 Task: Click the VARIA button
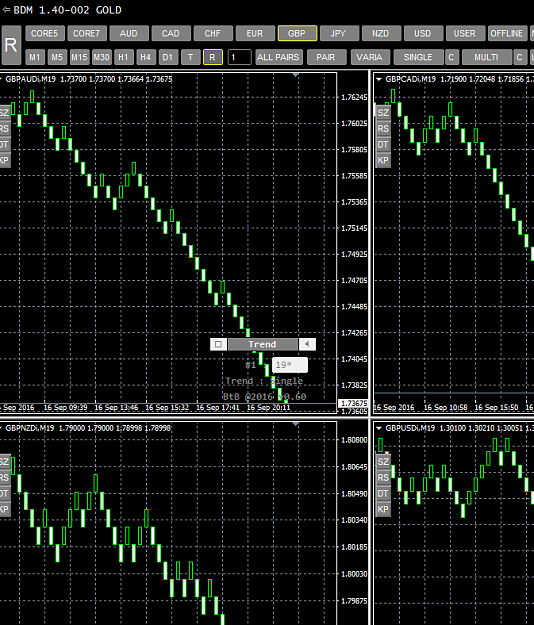[x=370, y=57]
